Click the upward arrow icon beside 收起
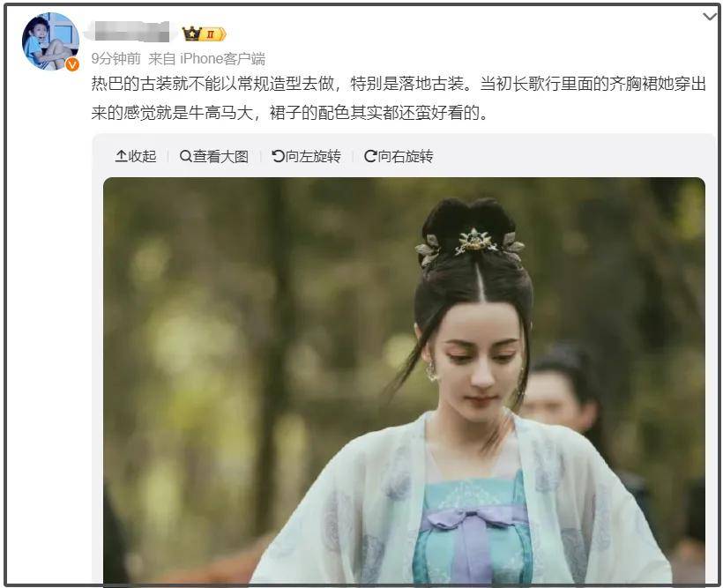The width and height of the screenshot is (723, 588). (121, 156)
